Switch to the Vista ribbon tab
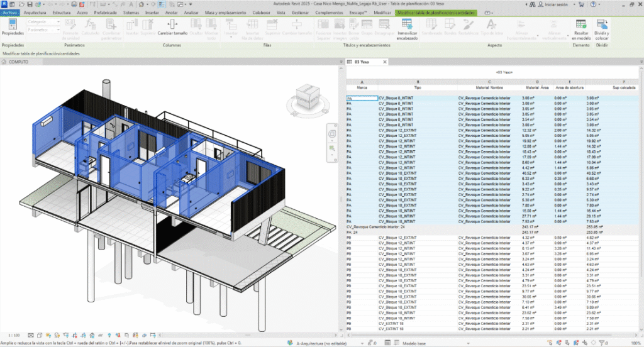The image size is (644, 347). (281, 13)
